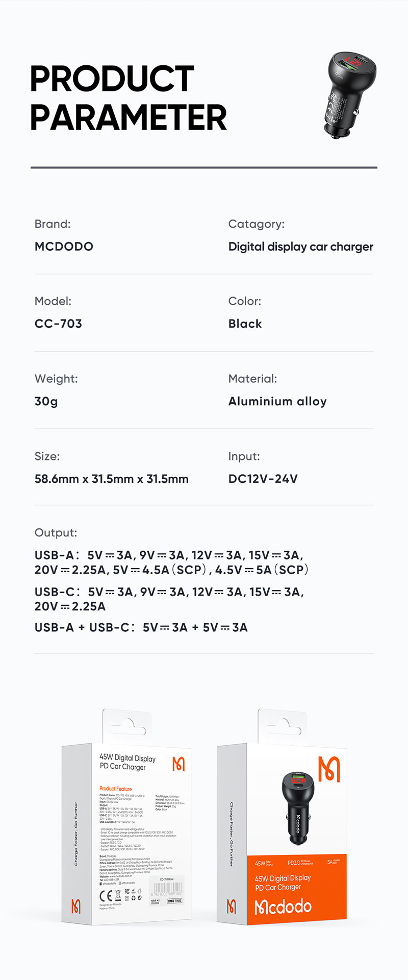
Task: Click the car charger product image at top
Action: tap(350, 95)
